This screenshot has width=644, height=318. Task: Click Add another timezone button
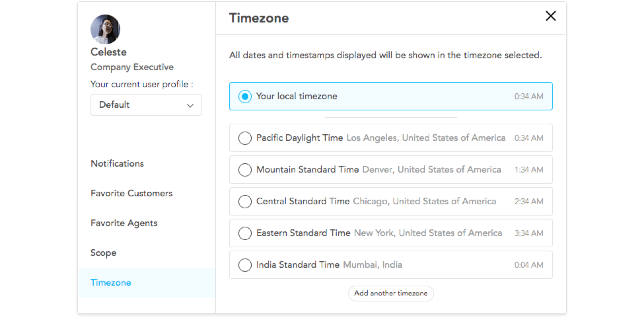click(x=391, y=293)
